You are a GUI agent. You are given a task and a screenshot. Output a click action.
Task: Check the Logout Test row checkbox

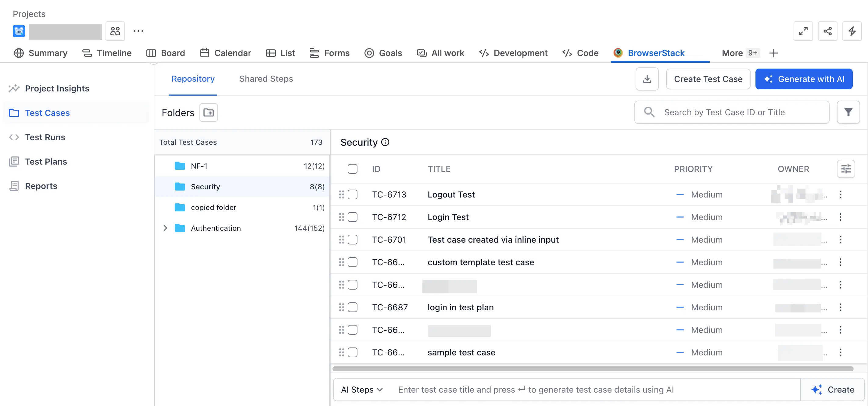pos(353,194)
